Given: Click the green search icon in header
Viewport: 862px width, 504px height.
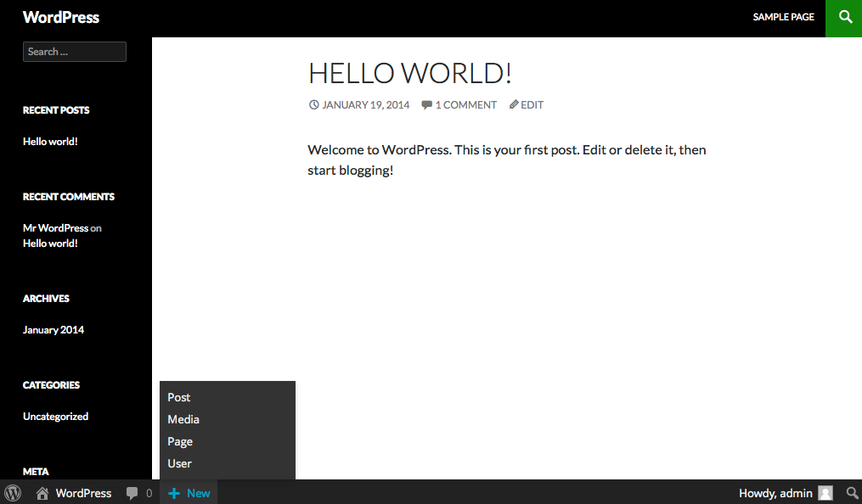Looking at the screenshot, I should [844, 18].
